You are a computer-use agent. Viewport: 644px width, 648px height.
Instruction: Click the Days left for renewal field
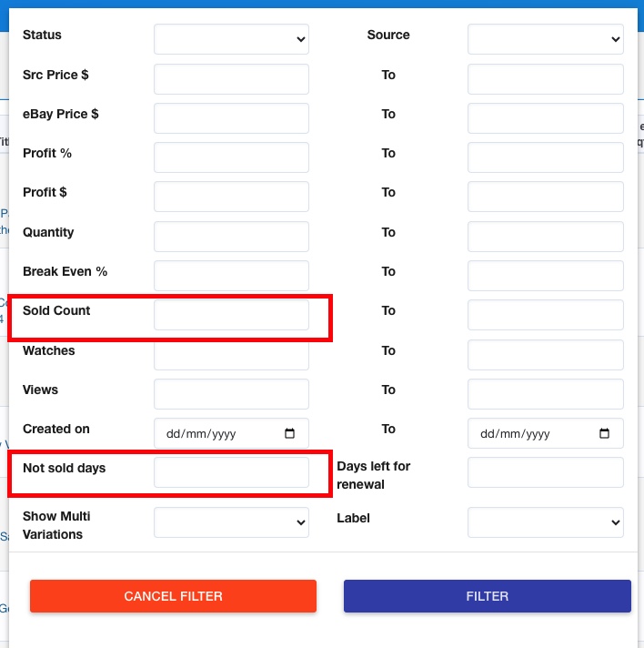tap(545, 472)
